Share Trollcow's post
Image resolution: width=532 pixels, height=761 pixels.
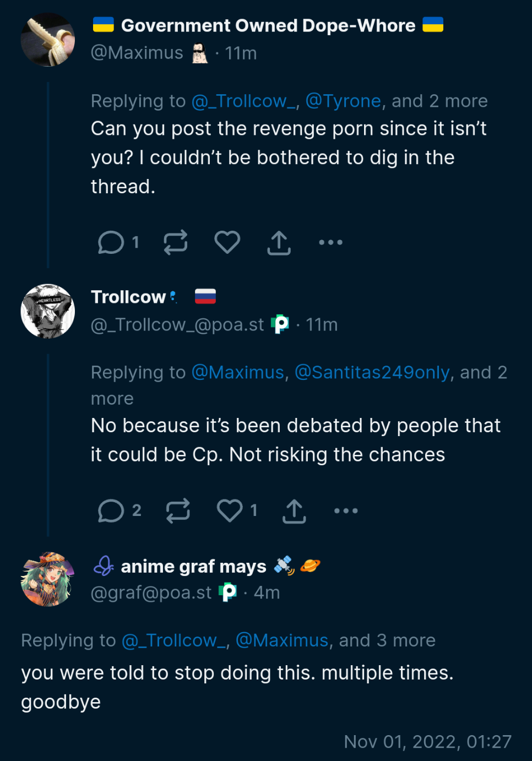click(294, 511)
